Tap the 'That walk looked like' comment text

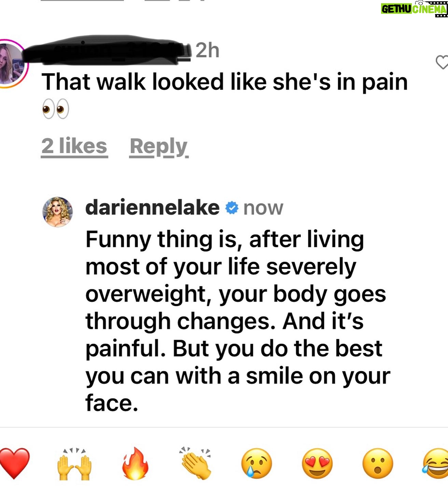pyautogui.click(x=225, y=82)
